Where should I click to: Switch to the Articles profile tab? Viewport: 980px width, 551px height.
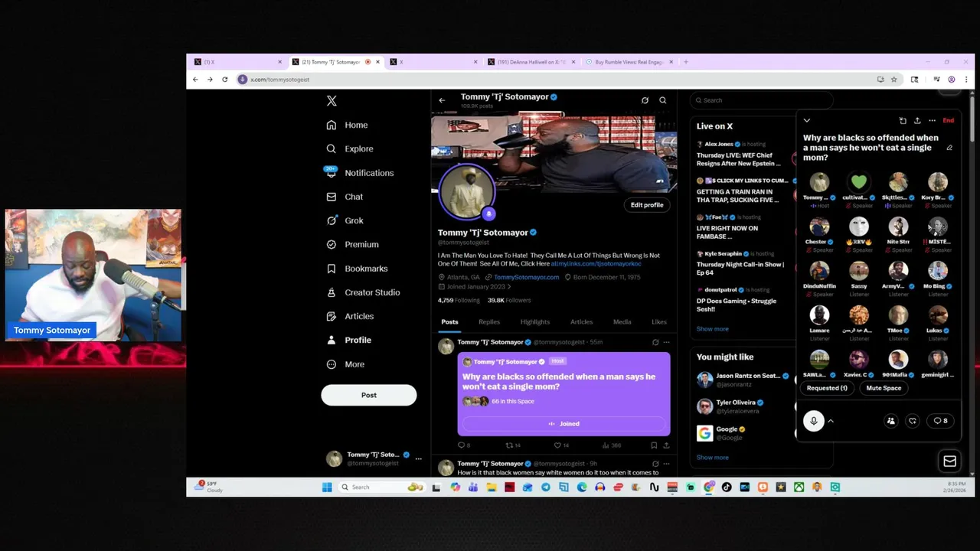click(x=581, y=322)
